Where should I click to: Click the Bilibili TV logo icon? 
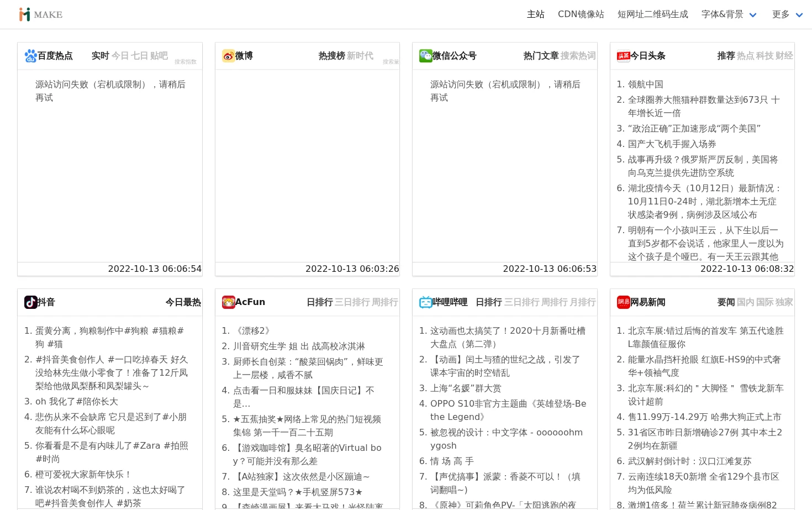coord(426,302)
